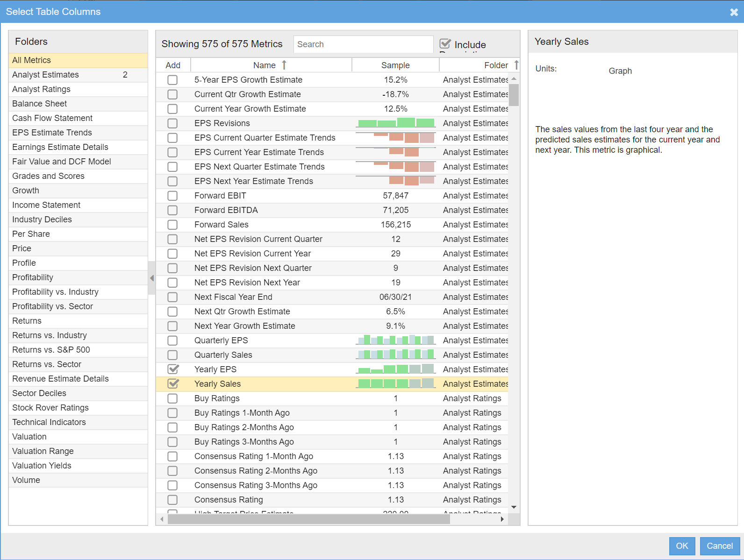Click the vertical scrollbar thumb

(x=514, y=95)
